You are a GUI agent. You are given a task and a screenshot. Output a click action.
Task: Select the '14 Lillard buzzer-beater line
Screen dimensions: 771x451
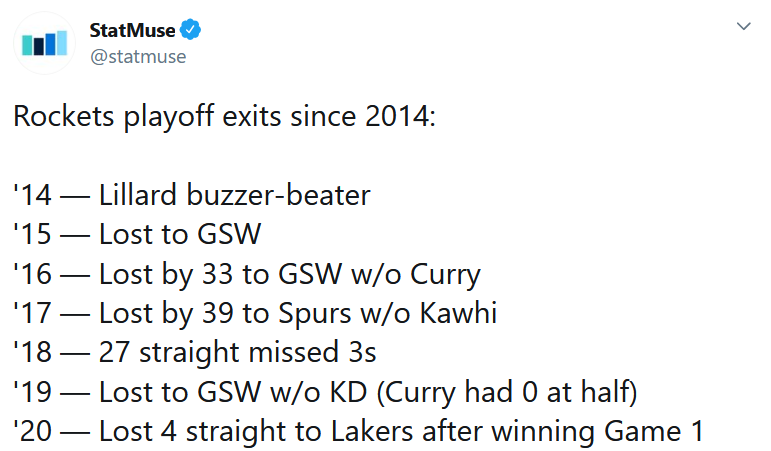(192, 195)
